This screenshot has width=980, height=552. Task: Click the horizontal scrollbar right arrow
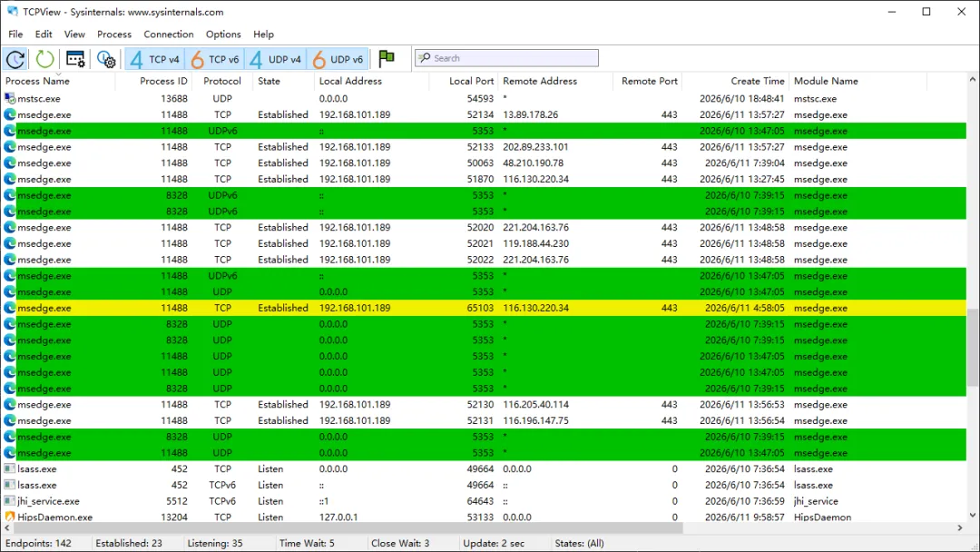960,528
